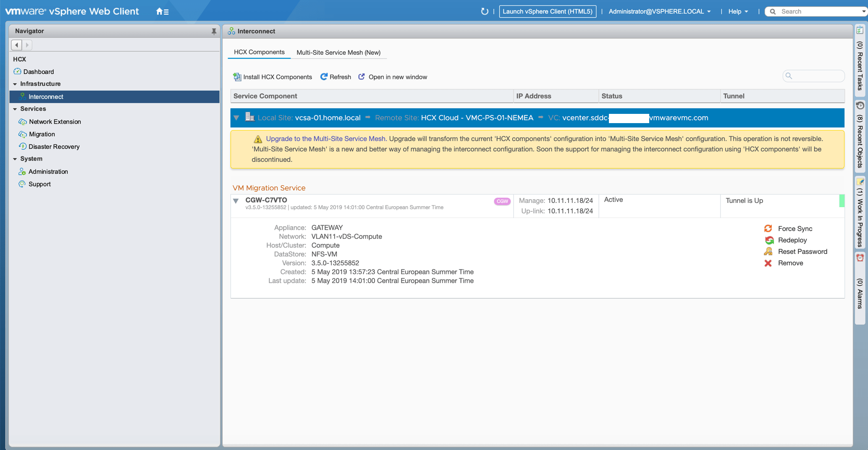
Task: Collapse the Services tree section
Action: click(15, 109)
